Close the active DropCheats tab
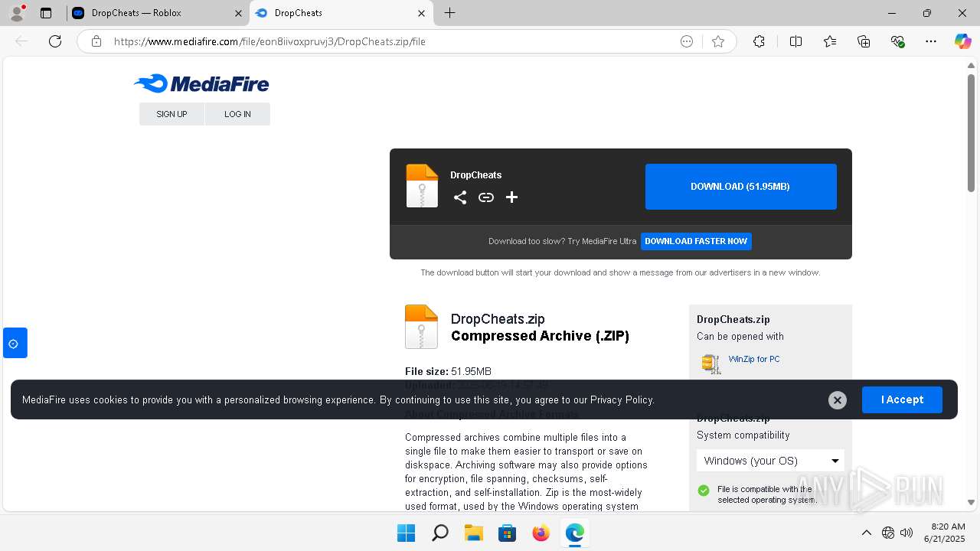Viewport: 980px width, 551px height. pyautogui.click(x=421, y=13)
